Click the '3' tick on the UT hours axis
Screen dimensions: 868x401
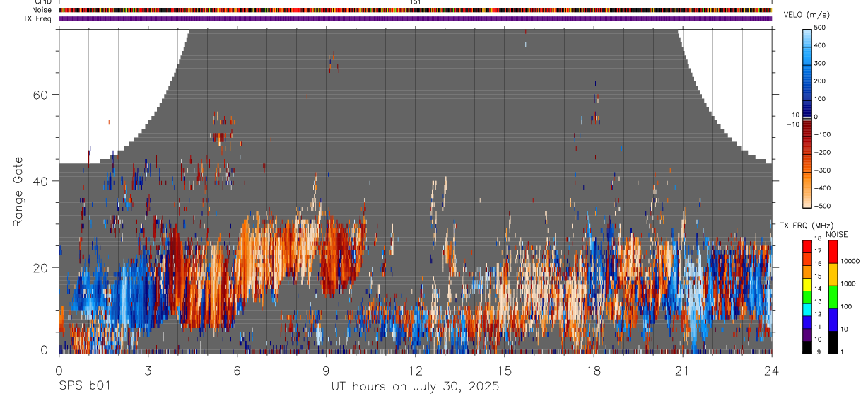tap(148, 370)
